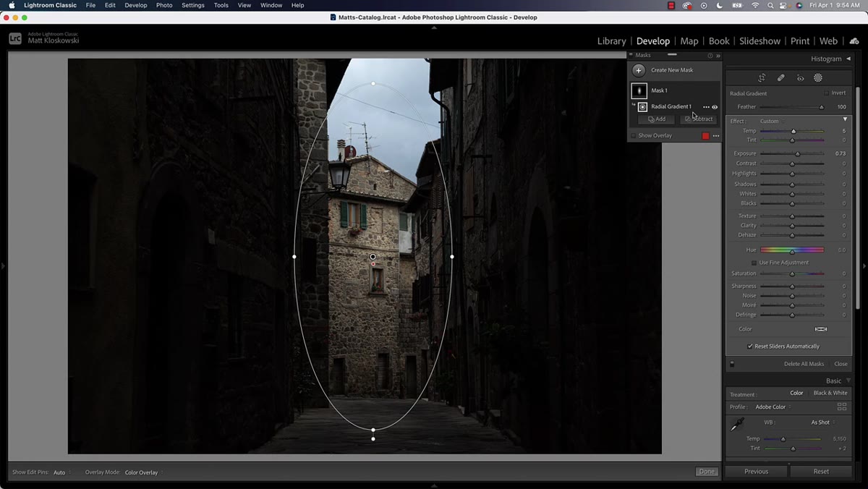Image resolution: width=868 pixels, height=489 pixels.
Task: Click Delete All Masks
Action: pyautogui.click(x=804, y=364)
